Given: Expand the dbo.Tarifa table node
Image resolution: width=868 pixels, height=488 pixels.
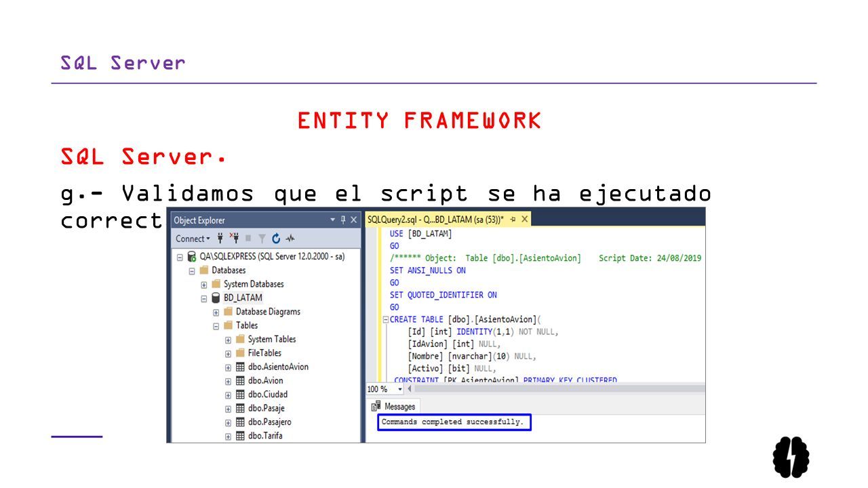Looking at the screenshot, I should pos(229,436).
